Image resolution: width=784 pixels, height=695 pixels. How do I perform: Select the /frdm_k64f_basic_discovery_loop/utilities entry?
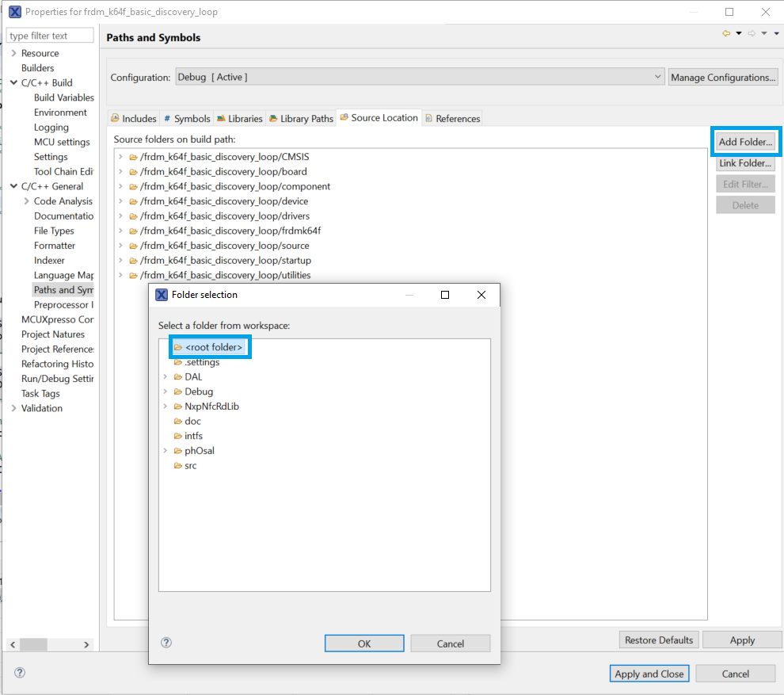click(x=225, y=275)
